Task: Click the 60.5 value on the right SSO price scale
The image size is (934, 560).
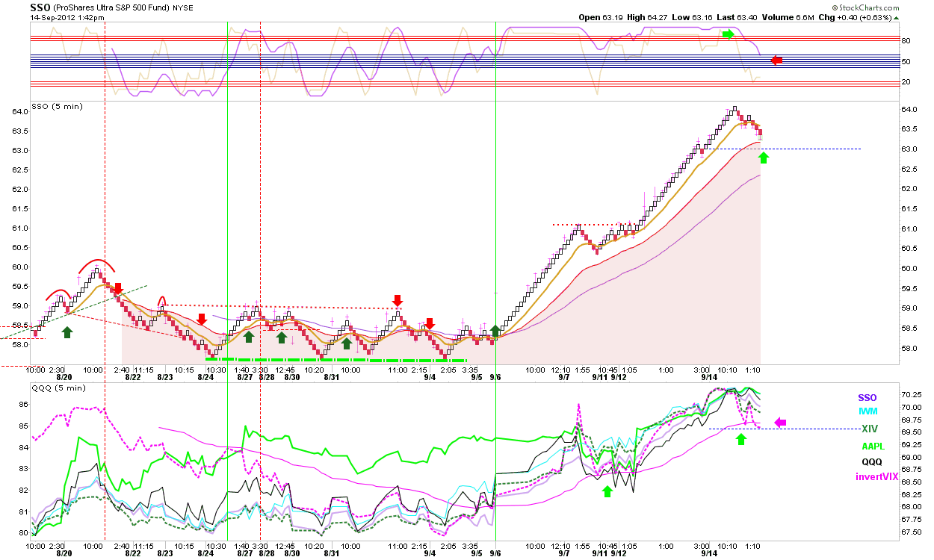Action: (x=909, y=248)
